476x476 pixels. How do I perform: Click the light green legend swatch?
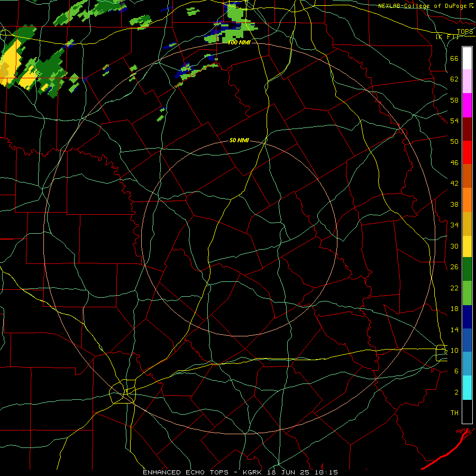[x=467, y=293]
